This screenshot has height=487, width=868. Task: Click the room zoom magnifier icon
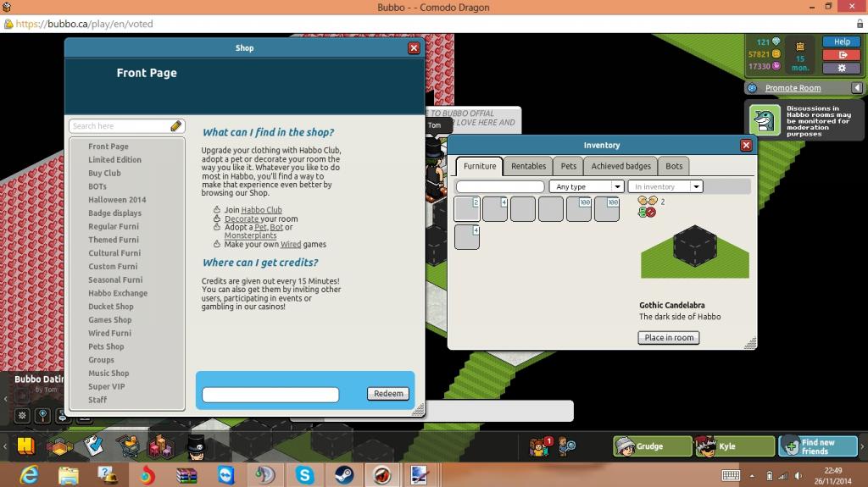pos(42,415)
